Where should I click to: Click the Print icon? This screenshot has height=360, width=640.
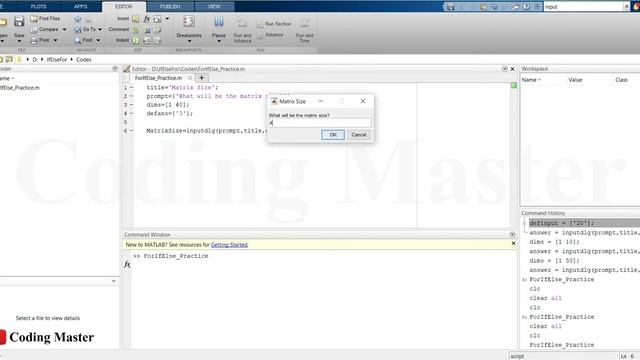(x=34, y=40)
